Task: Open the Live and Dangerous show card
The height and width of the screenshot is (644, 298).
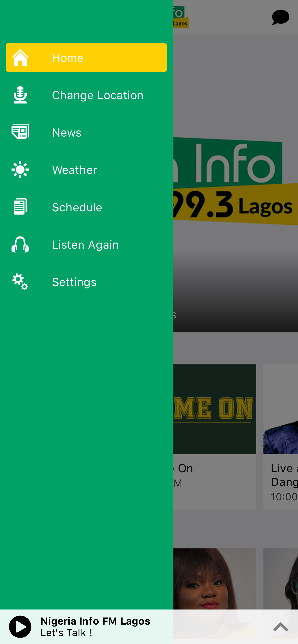Action: [281, 437]
